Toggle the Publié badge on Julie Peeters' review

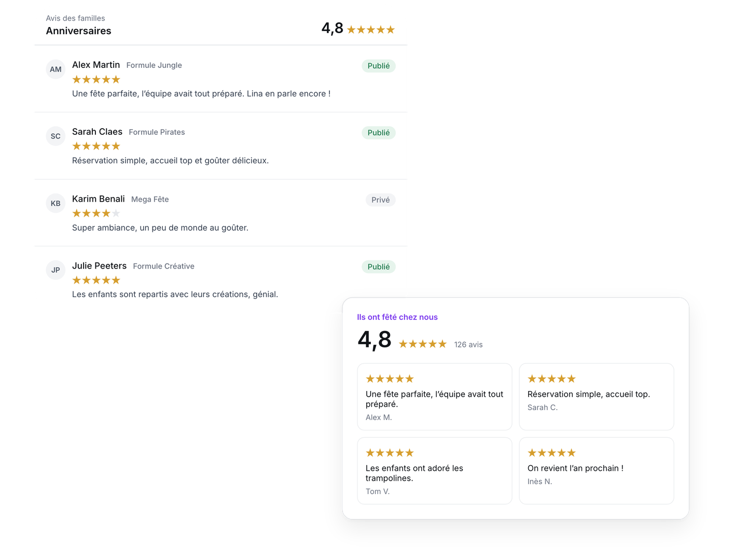379,267
